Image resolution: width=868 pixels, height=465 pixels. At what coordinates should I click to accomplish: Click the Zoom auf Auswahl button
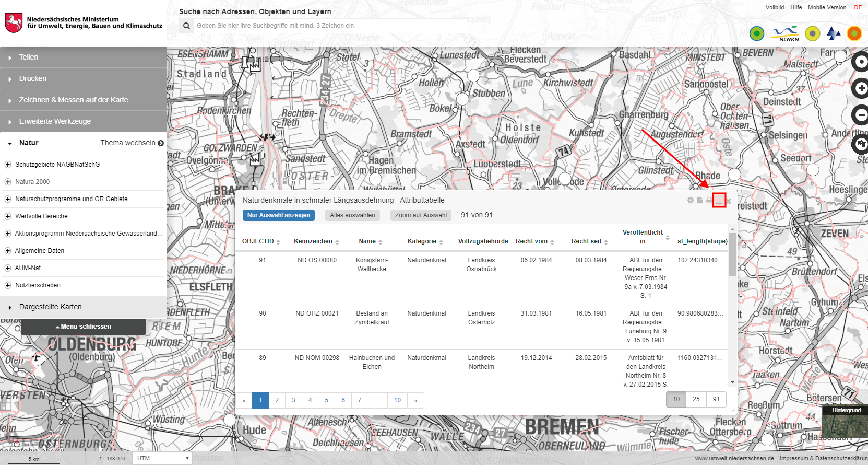421,215
